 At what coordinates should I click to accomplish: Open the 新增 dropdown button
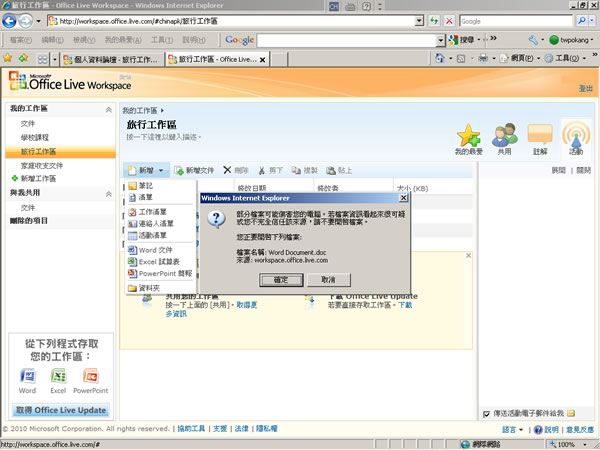click(x=146, y=170)
